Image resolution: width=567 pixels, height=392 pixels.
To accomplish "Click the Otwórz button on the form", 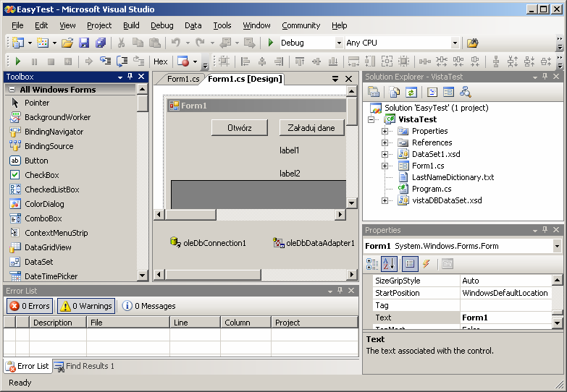I will [x=240, y=127].
